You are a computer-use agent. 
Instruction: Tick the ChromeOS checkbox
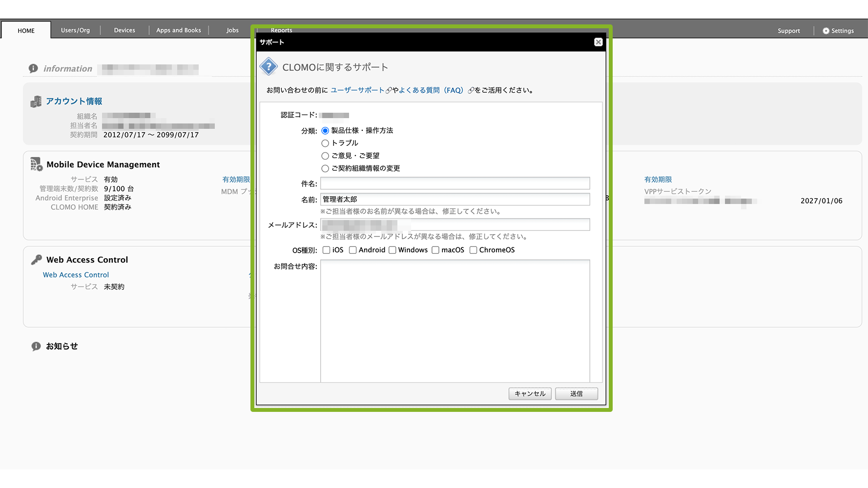[x=473, y=250]
